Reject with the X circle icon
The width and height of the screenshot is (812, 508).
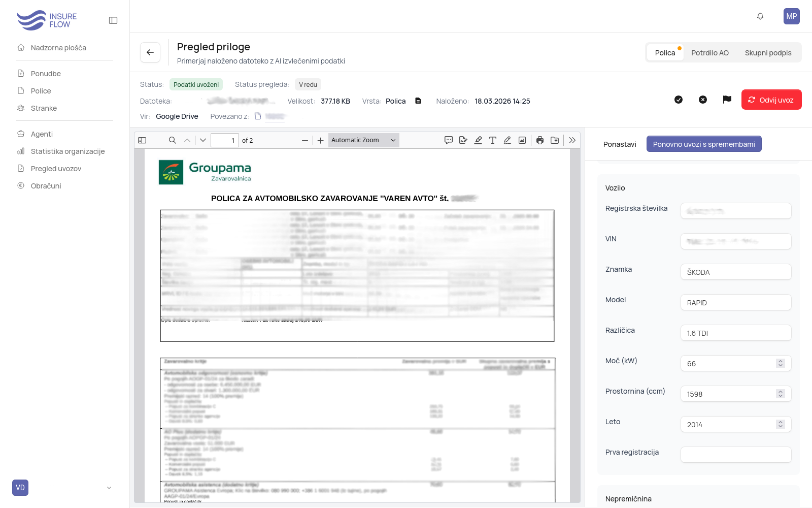(x=703, y=100)
